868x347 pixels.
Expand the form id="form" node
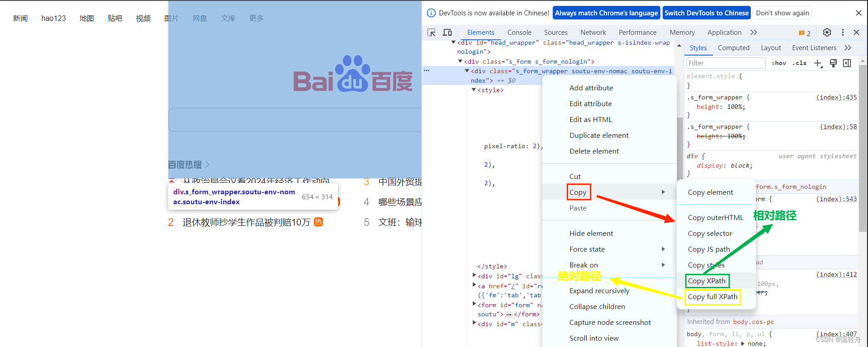[474, 304]
